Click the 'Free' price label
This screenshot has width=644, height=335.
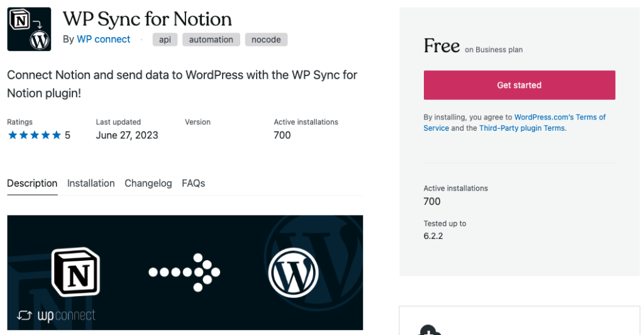tap(441, 45)
